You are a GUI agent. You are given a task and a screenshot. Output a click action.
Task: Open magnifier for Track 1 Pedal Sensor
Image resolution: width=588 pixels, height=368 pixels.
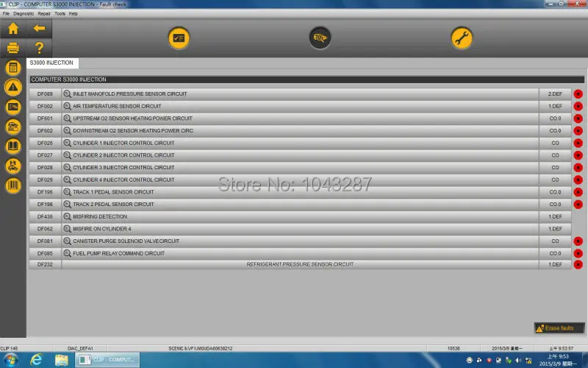[67, 192]
